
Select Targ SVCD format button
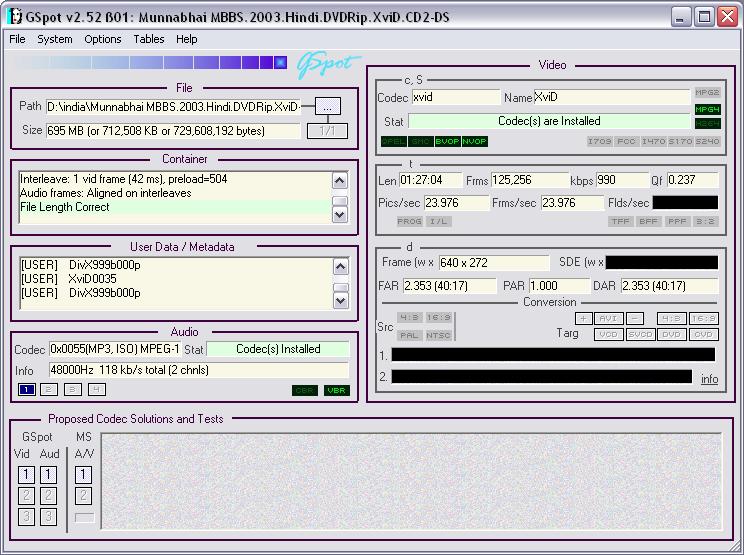coord(640,334)
